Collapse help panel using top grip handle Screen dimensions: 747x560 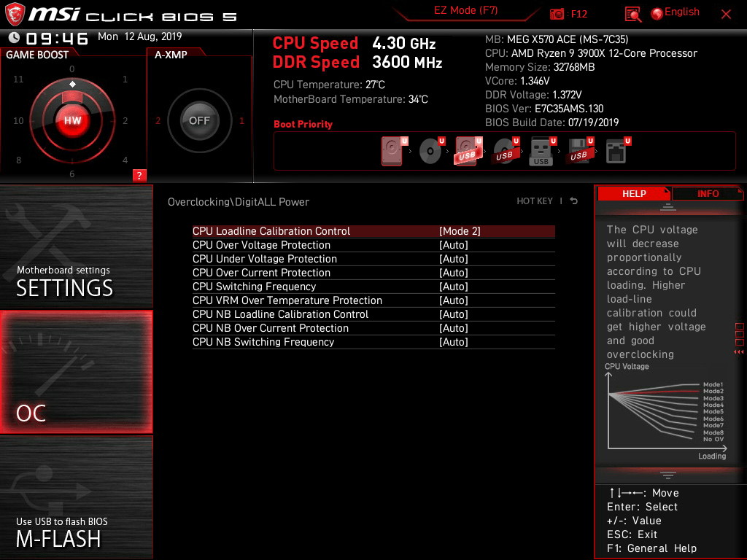point(668,206)
